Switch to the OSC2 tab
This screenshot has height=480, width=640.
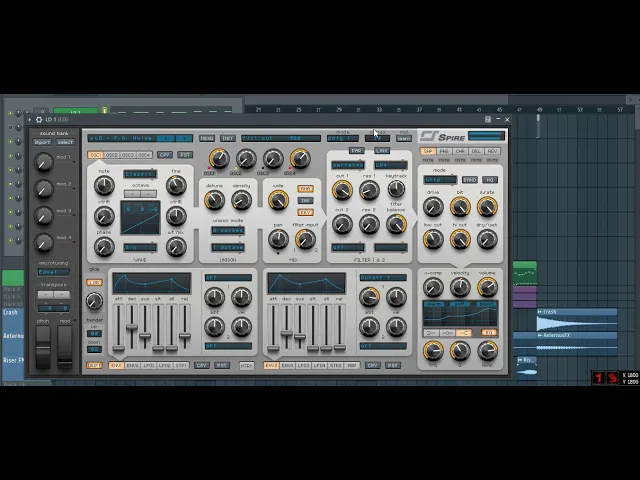point(111,155)
